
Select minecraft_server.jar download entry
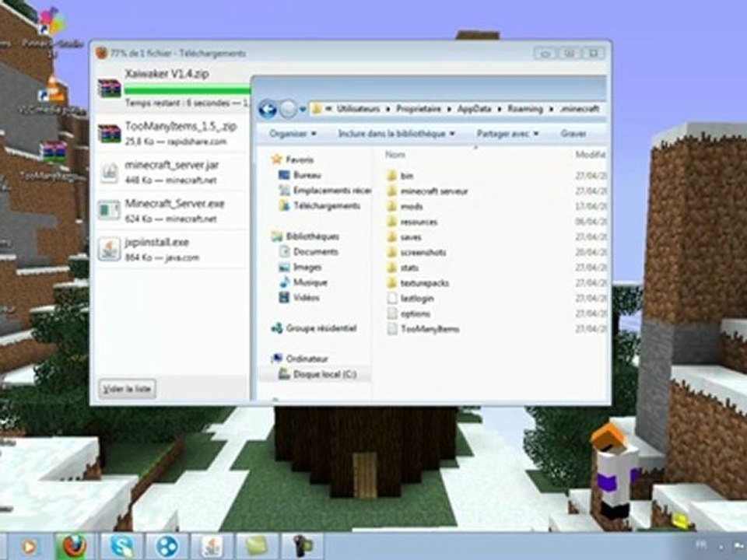(x=173, y=172)
